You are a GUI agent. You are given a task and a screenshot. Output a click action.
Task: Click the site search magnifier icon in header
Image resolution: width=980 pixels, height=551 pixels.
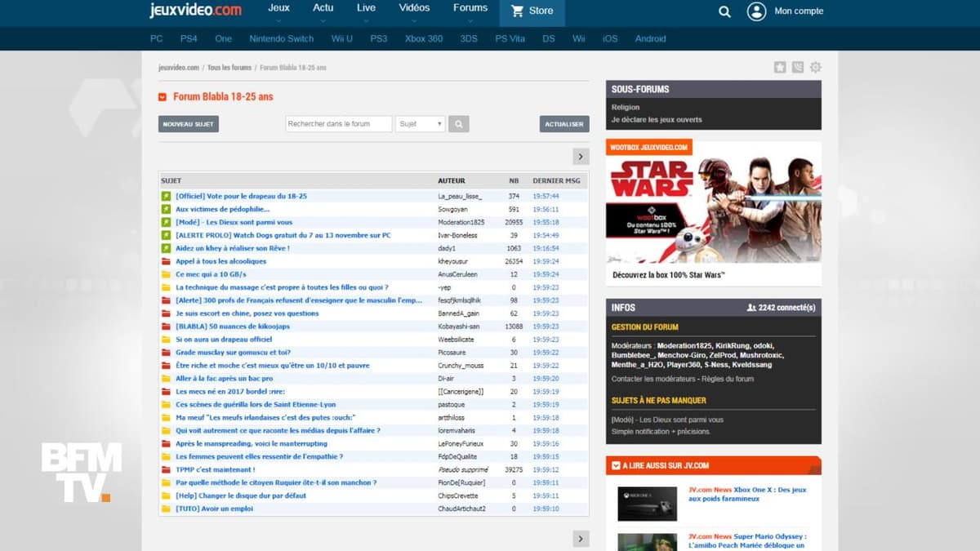pos(724,11)
